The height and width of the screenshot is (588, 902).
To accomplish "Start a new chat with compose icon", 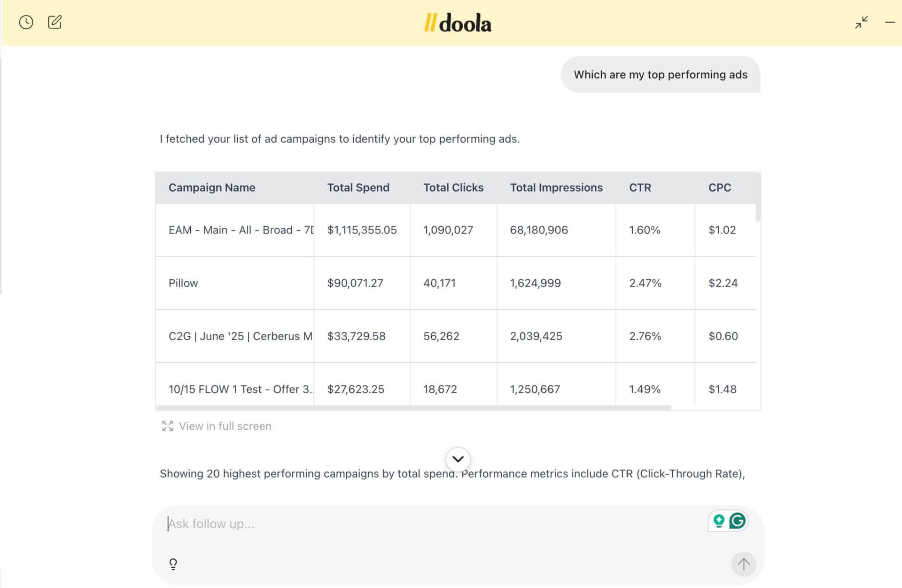I will click(55, 22).
